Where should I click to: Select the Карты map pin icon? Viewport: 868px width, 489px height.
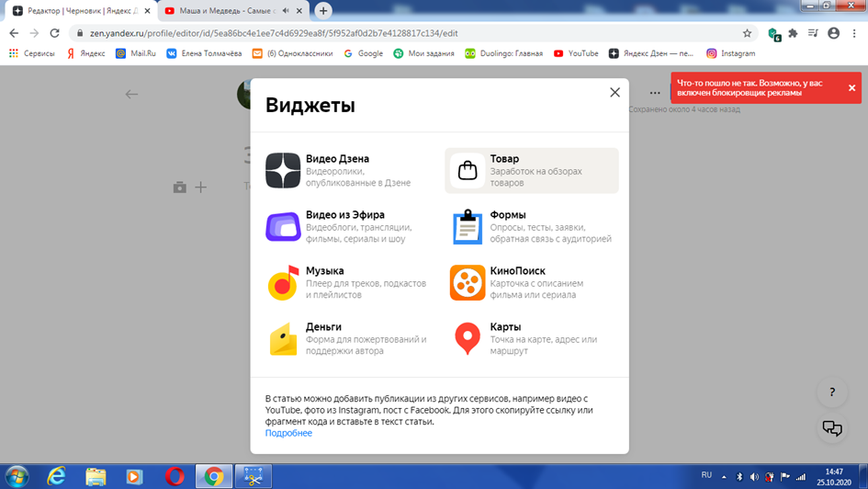point(468,338)
